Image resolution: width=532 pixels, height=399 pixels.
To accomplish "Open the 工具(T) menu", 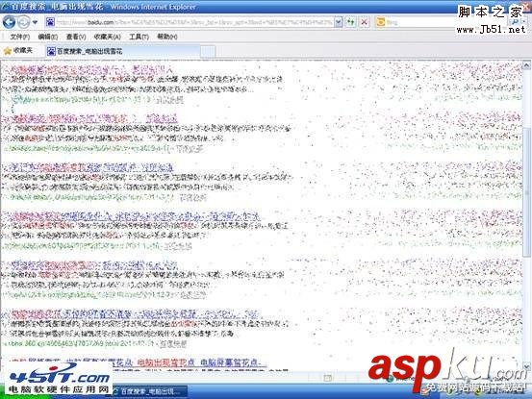I will tap(139, 37).
